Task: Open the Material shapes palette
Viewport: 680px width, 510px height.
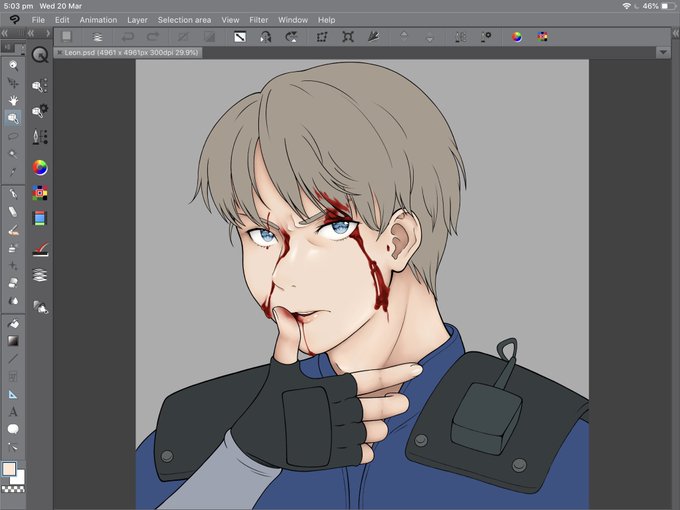Action: click(x=40, y=307)
